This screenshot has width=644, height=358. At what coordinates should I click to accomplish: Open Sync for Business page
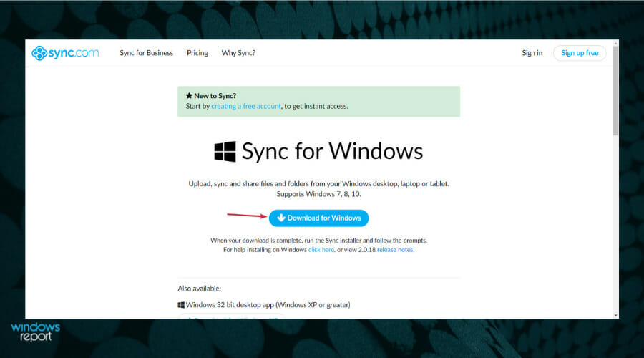pos(146,53)
